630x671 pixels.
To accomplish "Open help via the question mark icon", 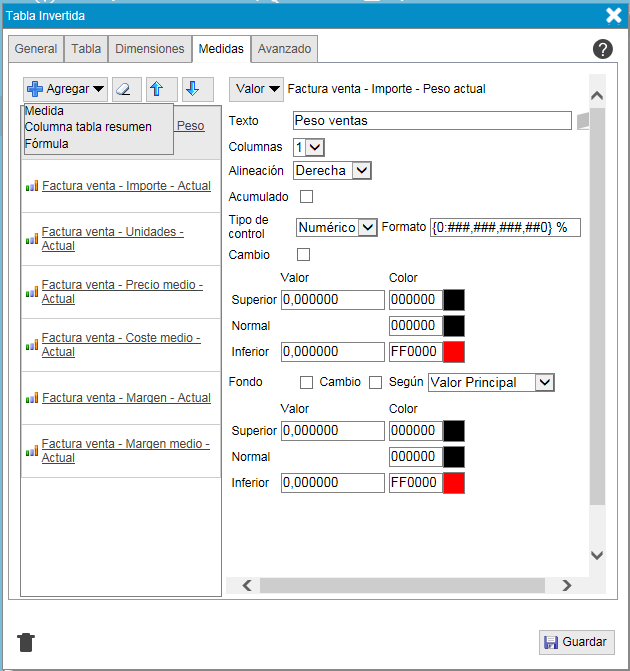I will (602, 49).
